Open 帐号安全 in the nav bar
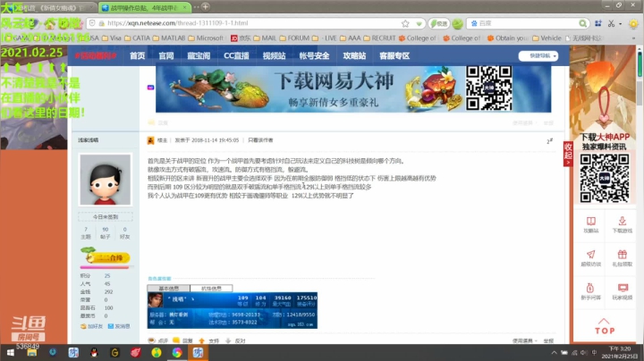This screenshot has width=644, height=361. pyautogui.click(x=314, y=55)
